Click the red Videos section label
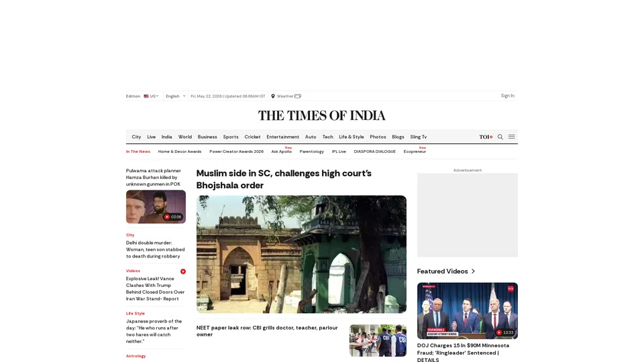 pos(133,271)
